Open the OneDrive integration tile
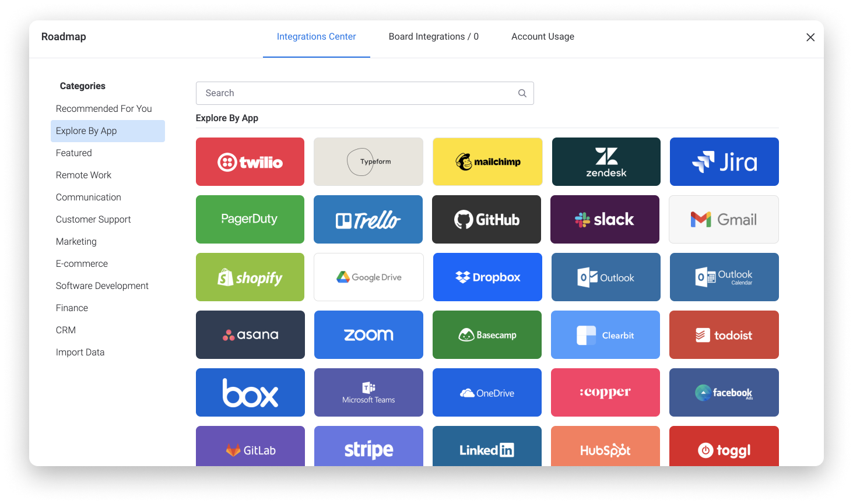853x504 pixels. click(x=487, y=392)
